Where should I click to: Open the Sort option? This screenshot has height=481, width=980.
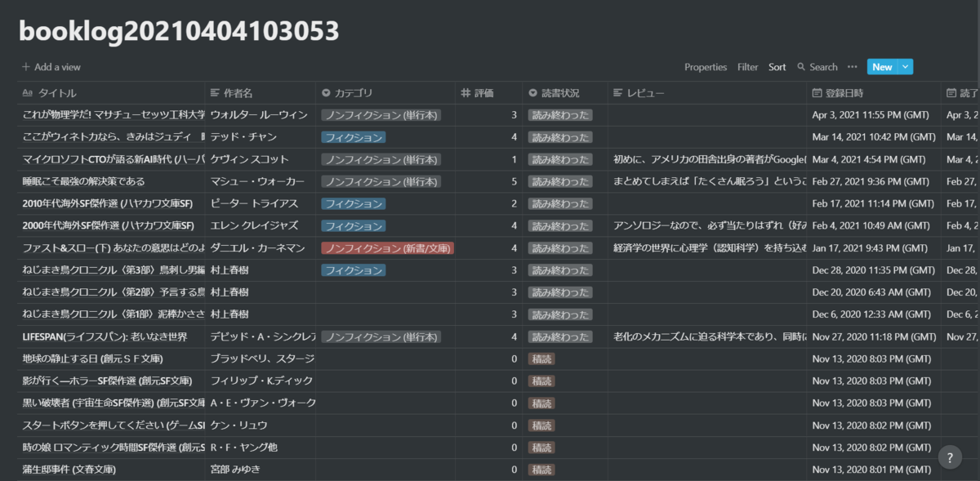click(777, 67)
